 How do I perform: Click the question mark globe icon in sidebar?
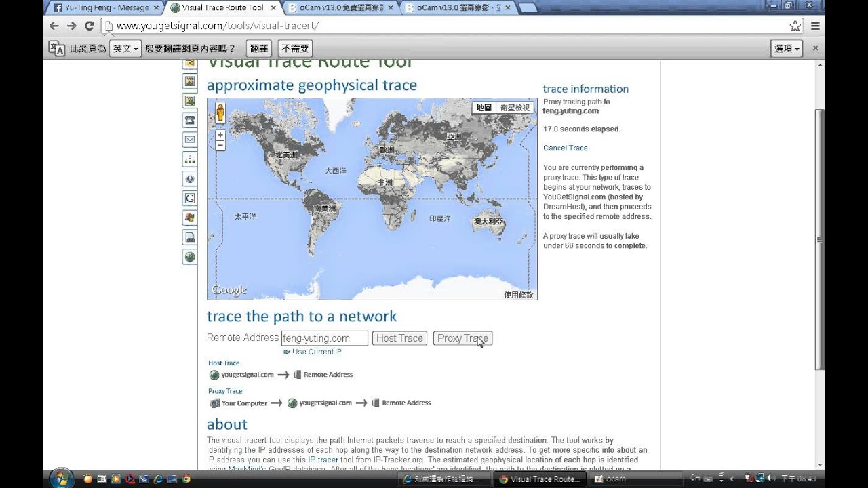click(x=190, y=179)
